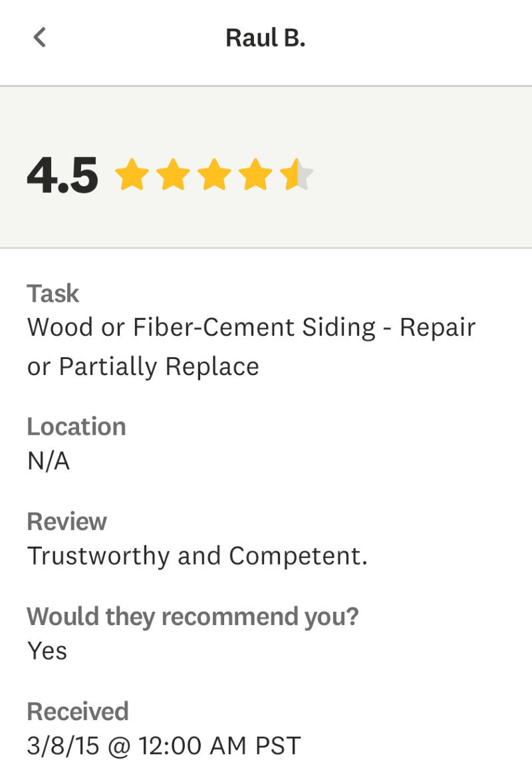Screen dimensions: 532x780
Task: Click the third rating star
Action: tap(213, 175)
